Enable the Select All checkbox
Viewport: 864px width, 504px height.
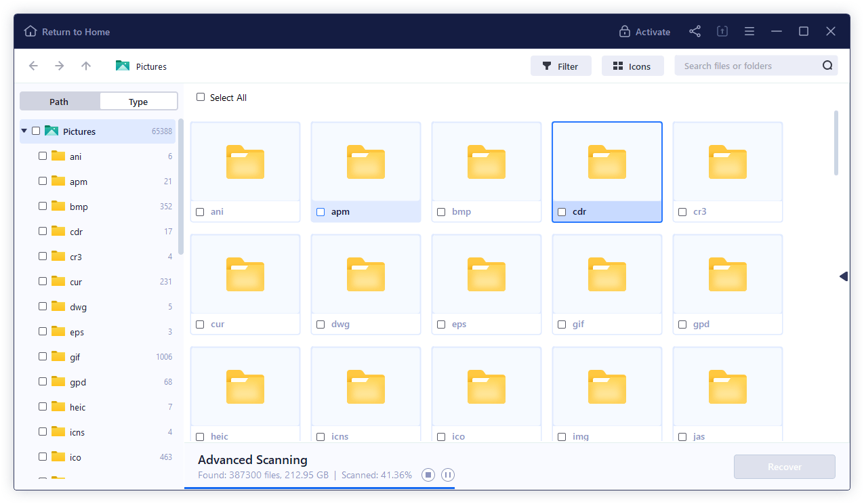(200, 98)
